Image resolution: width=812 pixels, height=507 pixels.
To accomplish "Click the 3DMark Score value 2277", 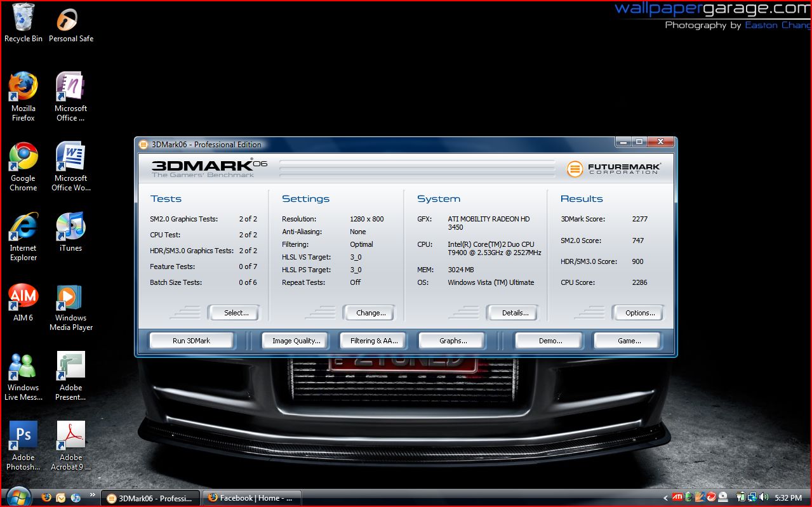I will pyautogui.click(x=640, y=219).
